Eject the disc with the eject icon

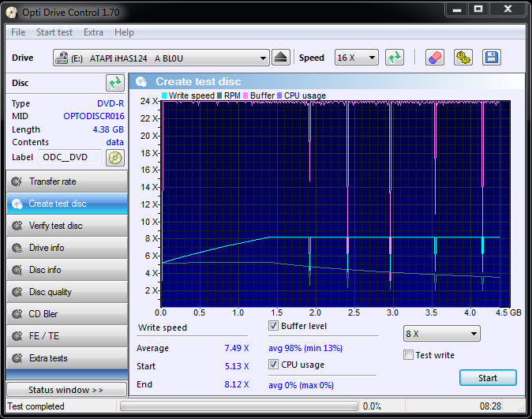point(280,58)
